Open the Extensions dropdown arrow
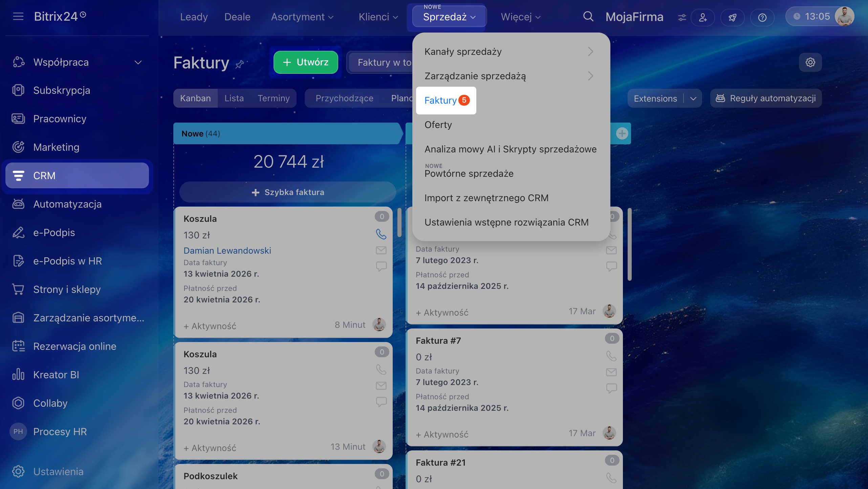This screenshot has width=868, height=489. (693, 99)
